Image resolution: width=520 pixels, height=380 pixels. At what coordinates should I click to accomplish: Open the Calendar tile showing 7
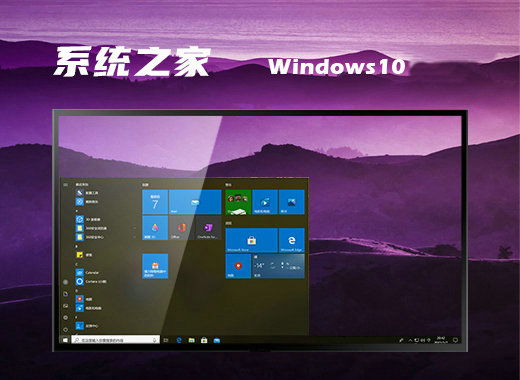coord(155,202)
